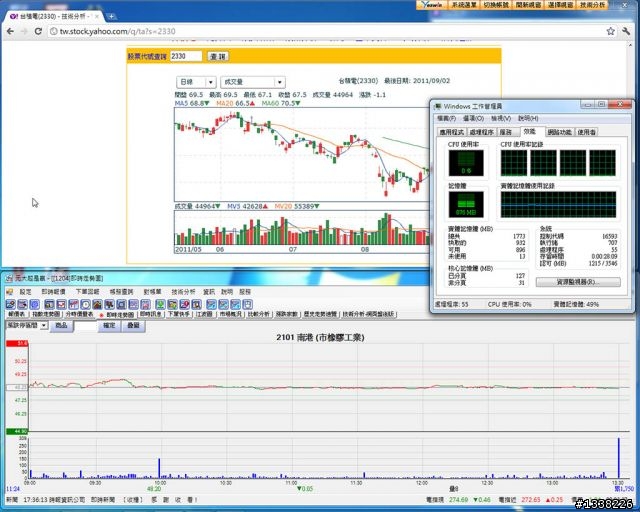Click the 疊圖 button
Screen dimensions: 640x512
point(133,325)
